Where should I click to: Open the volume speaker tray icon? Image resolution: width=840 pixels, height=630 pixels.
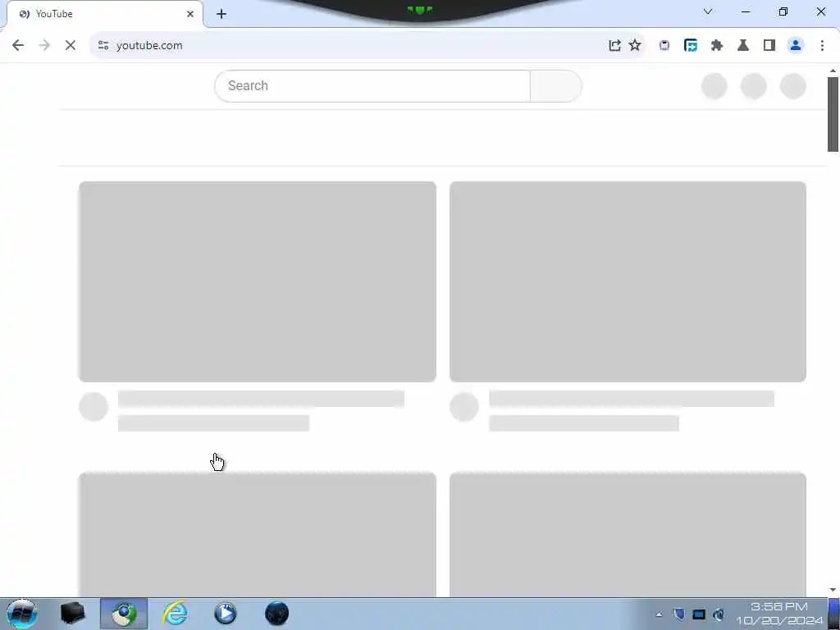(719, 614)
